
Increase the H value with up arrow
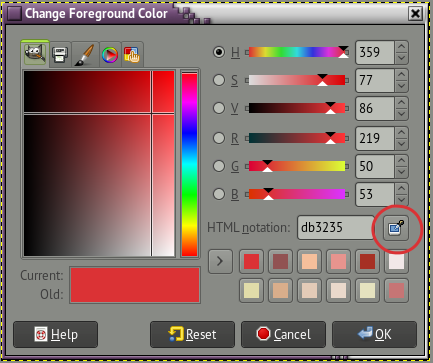(x=402, y=46)
